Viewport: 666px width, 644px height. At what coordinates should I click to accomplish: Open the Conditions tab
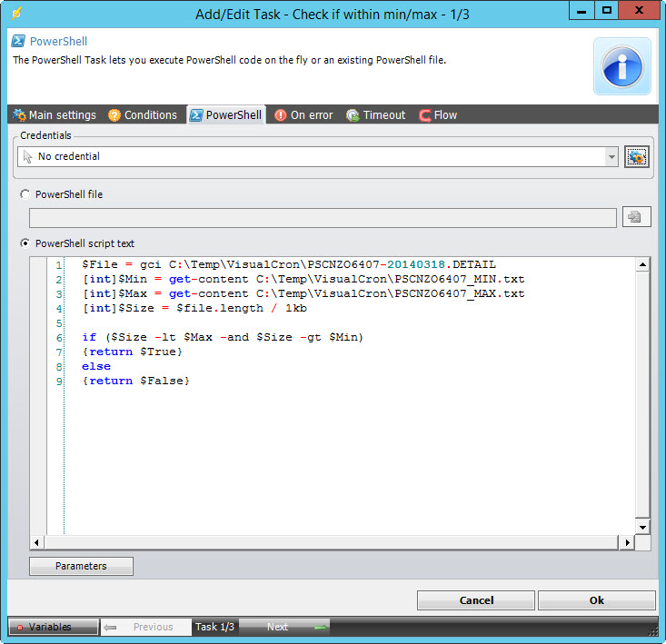[x=143, y=115]
